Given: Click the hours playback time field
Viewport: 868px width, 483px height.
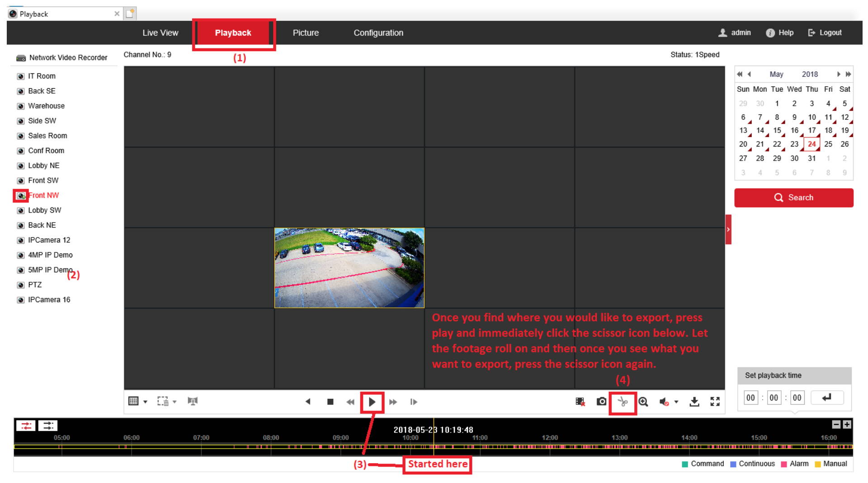Looking at the screenshot, I should pos(751,398).
